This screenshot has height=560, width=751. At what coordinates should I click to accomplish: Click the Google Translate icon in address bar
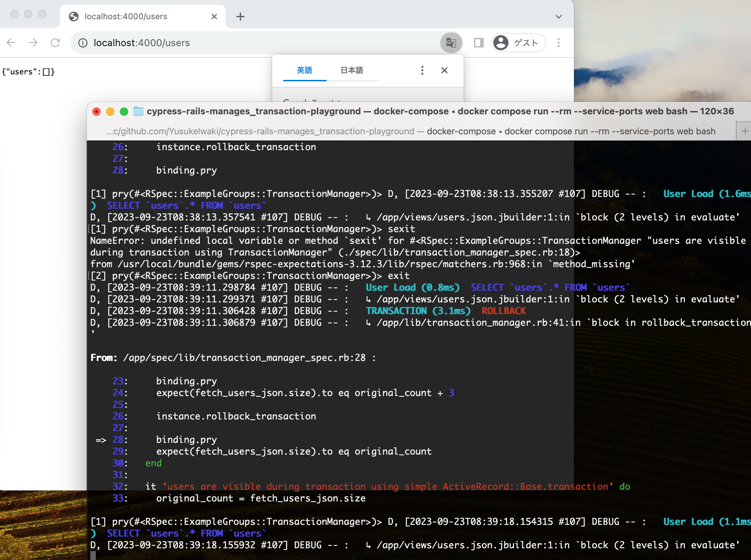(x=451, y=43)
